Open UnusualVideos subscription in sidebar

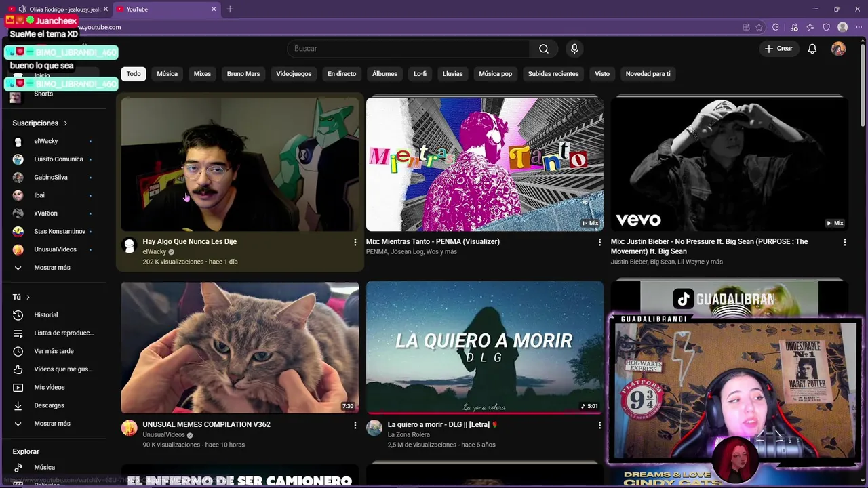coord(54,249)
